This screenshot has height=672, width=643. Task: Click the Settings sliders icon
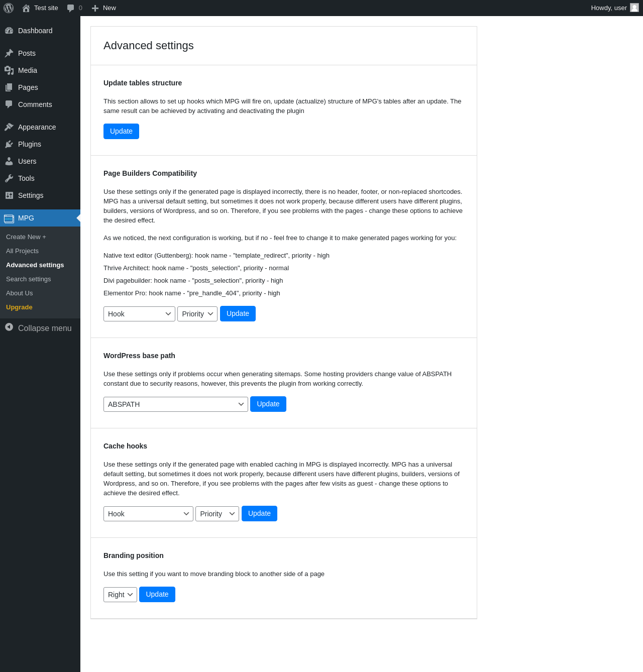click(9, 195)
